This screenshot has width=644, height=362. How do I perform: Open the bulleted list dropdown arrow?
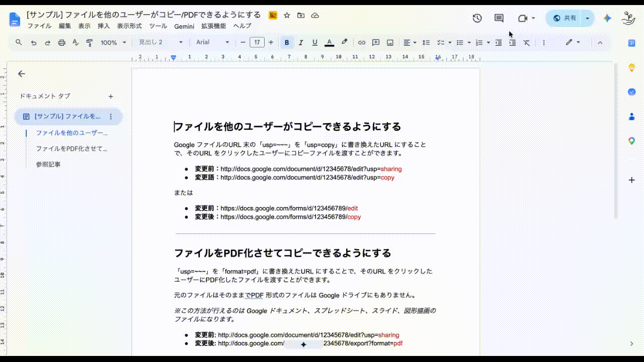tap(469, 43)
